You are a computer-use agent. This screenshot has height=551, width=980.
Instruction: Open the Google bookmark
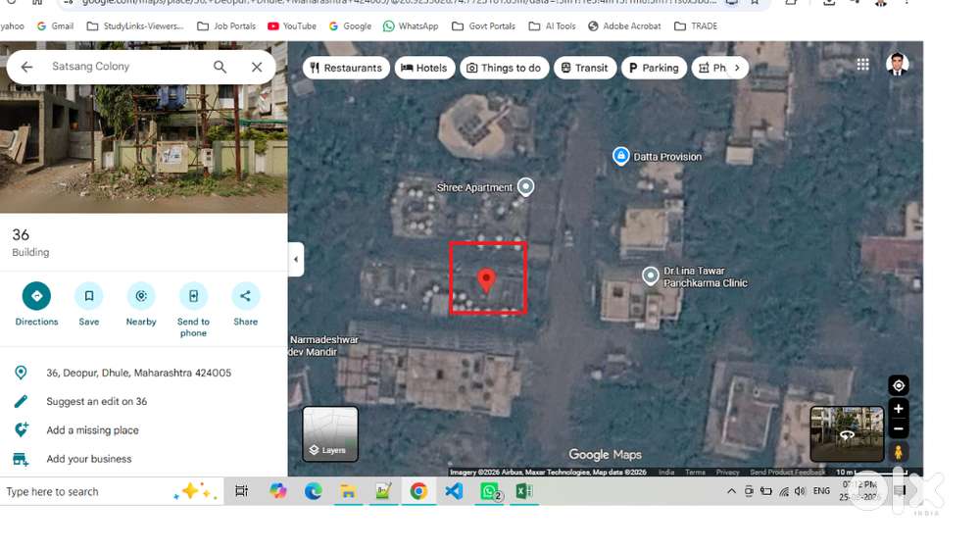pos(350,26)
